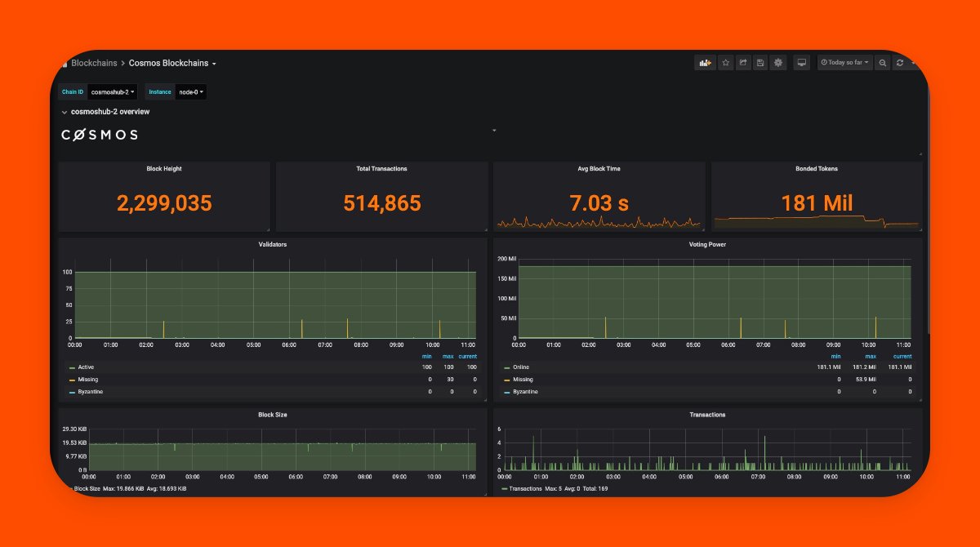Zoom out the time range
Screen dimensions: 980x547
pyautogui.click(x=883, y=63)
